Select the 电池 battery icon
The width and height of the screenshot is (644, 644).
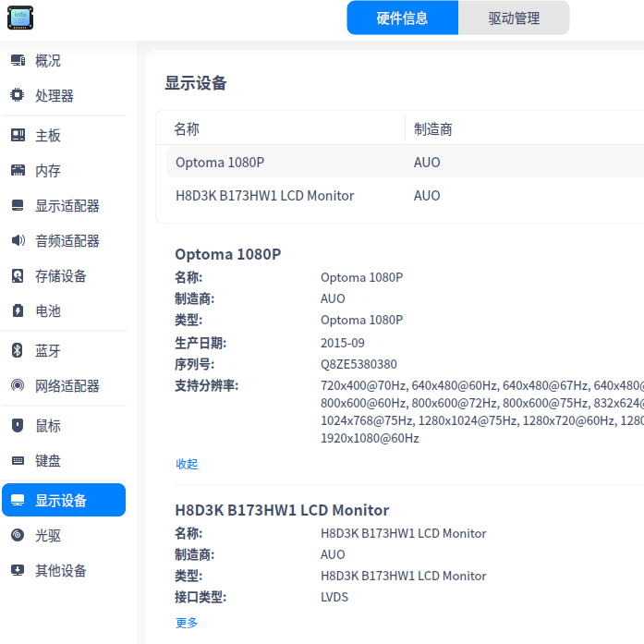18,310
